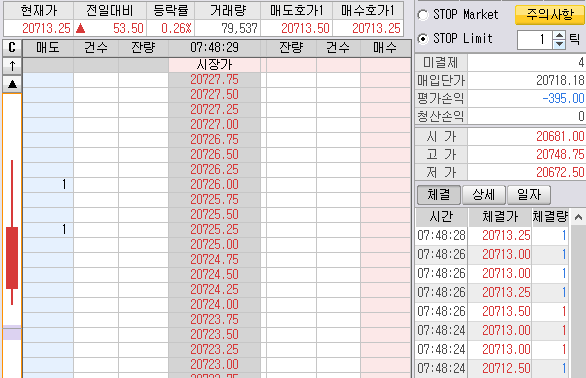Click price 20727.25 in the ladder
Image resolution: width=586 pixels, height=378 pixels.
tap(214, 110)
